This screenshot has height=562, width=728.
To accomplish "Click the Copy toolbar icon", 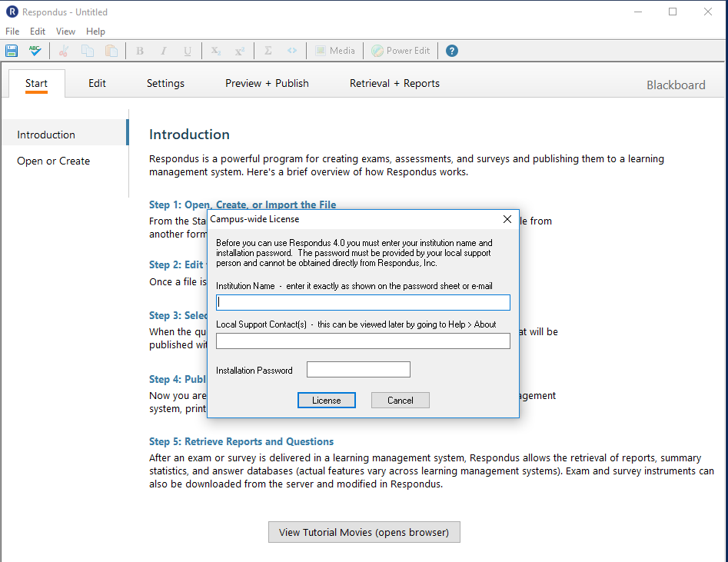I will pos(88,51).
